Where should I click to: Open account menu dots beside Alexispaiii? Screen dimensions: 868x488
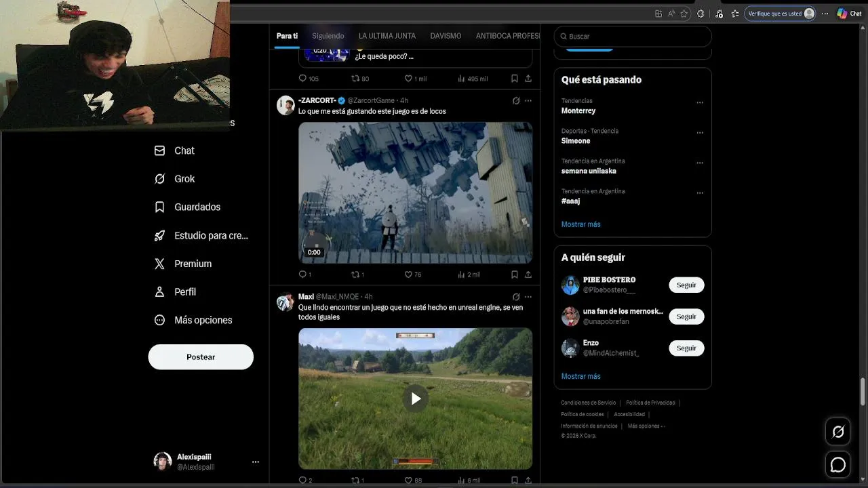[x=255, y=462]
